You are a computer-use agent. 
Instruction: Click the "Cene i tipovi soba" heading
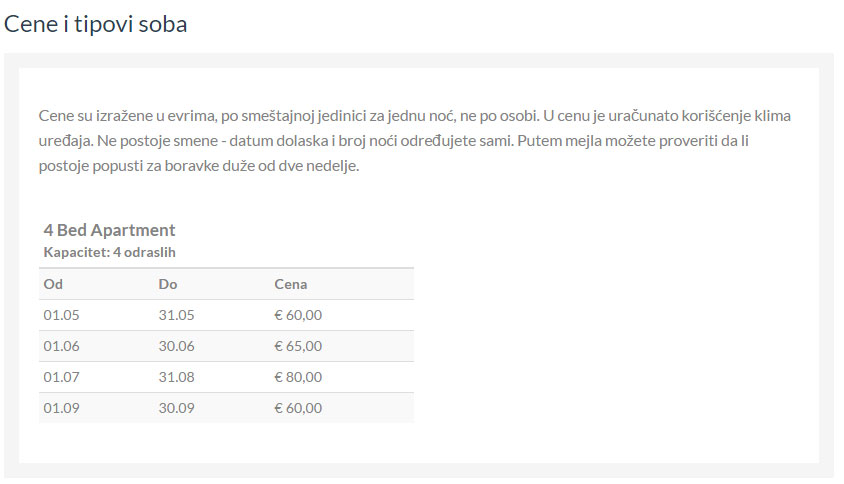pyautogui.click(x=96, y=24)
